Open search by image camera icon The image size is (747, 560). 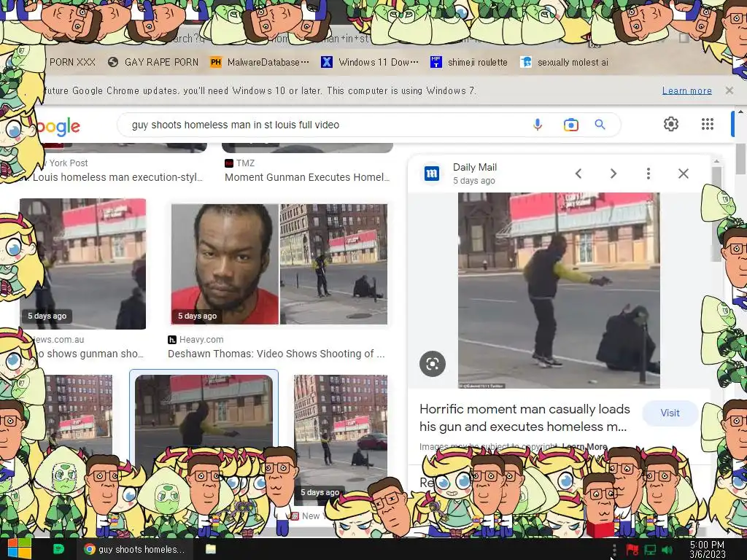570,125
